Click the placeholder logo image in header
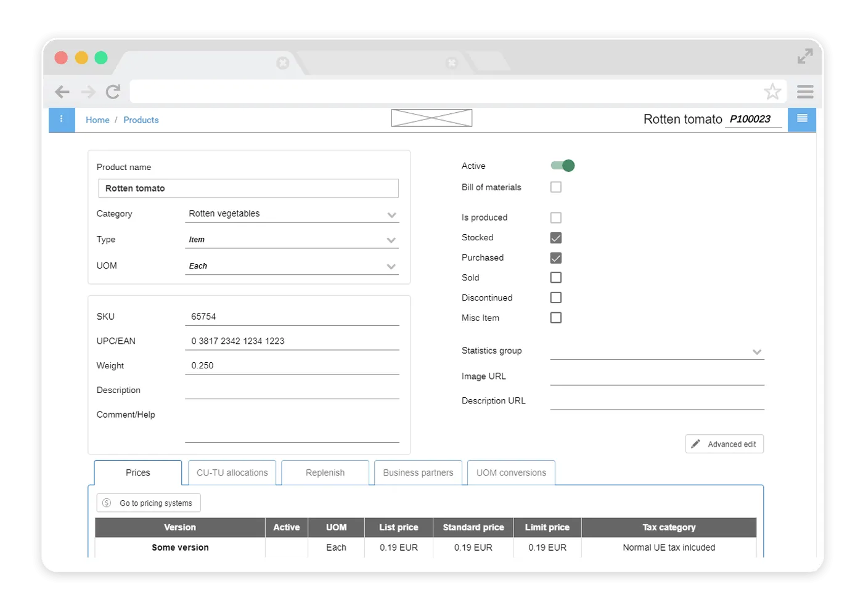Viewport: 863px width, 616px height. point(431,118)
